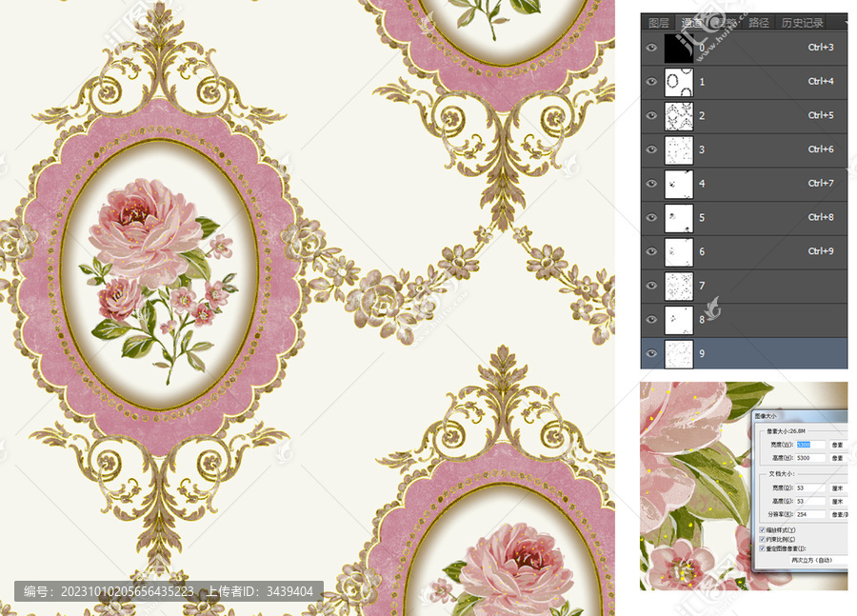Click the Ctrl+8 shortcut label of channel 5
The height and width of the screenshot is (616, 857).
coord(821,217)
